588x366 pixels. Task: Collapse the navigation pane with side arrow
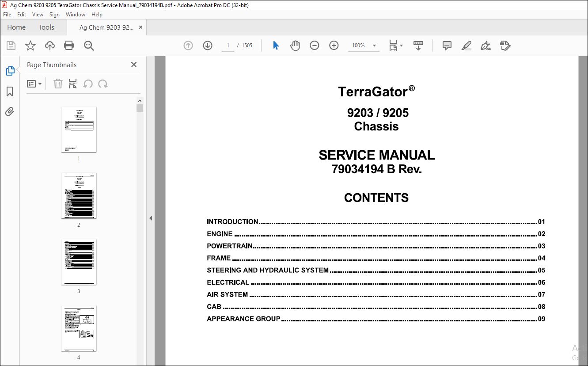coord(151,218)
